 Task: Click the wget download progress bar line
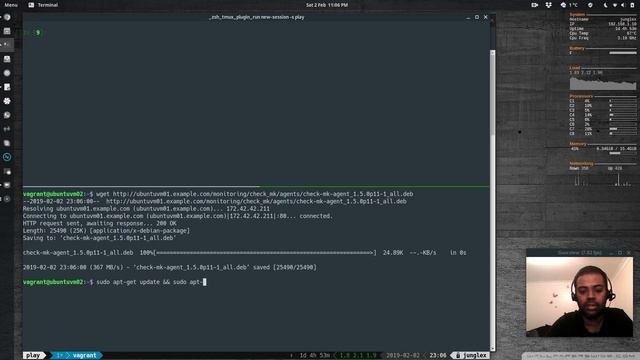(x=244, y=253)
